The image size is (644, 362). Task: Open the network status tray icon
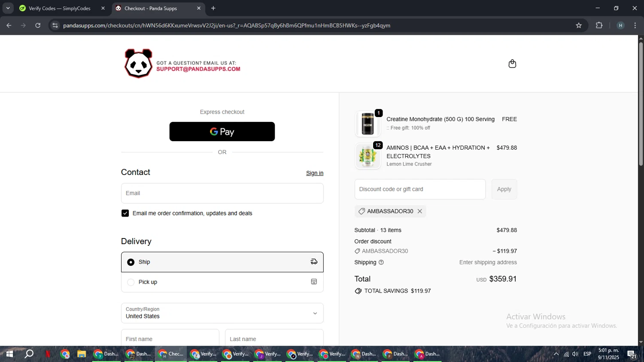(566, 354)
